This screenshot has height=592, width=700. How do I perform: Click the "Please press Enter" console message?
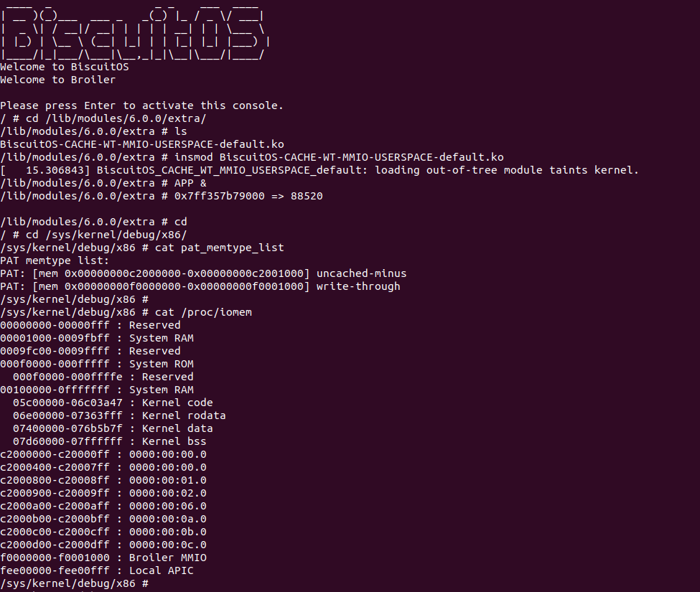pyautogui.click(x=142, y=105)
